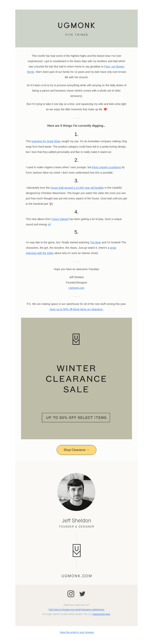
Task: Click the Ugmonk logo in header
Action: [76, 25]
